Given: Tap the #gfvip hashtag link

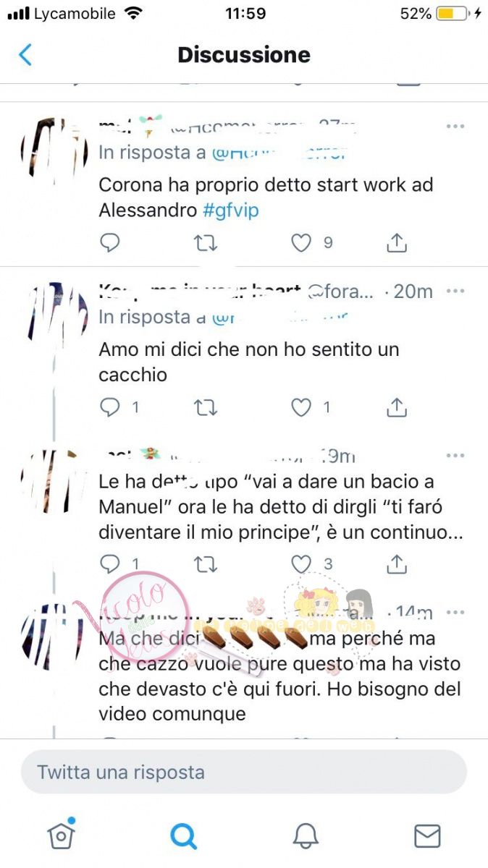Looking at the screenshot, I should coord(231,210).
